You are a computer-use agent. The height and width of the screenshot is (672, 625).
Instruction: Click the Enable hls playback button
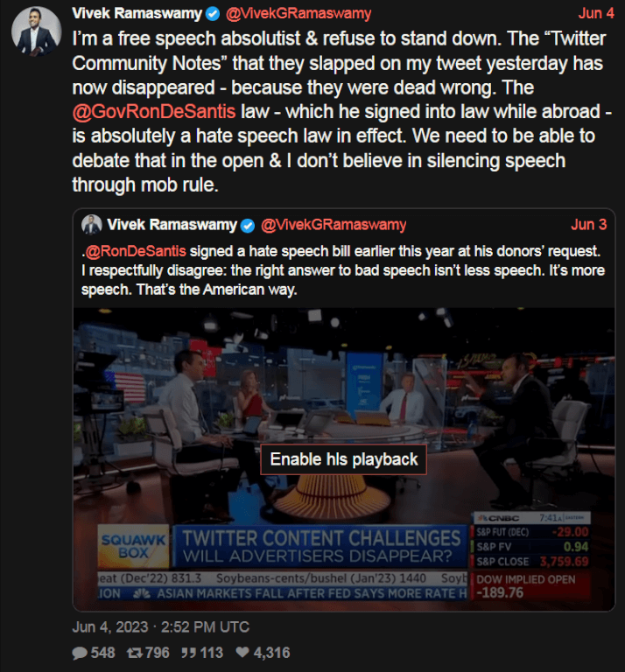[344, 459]
